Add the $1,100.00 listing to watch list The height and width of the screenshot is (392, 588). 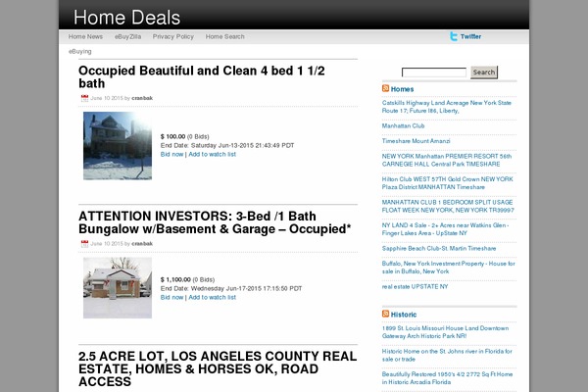coord(213,298)
